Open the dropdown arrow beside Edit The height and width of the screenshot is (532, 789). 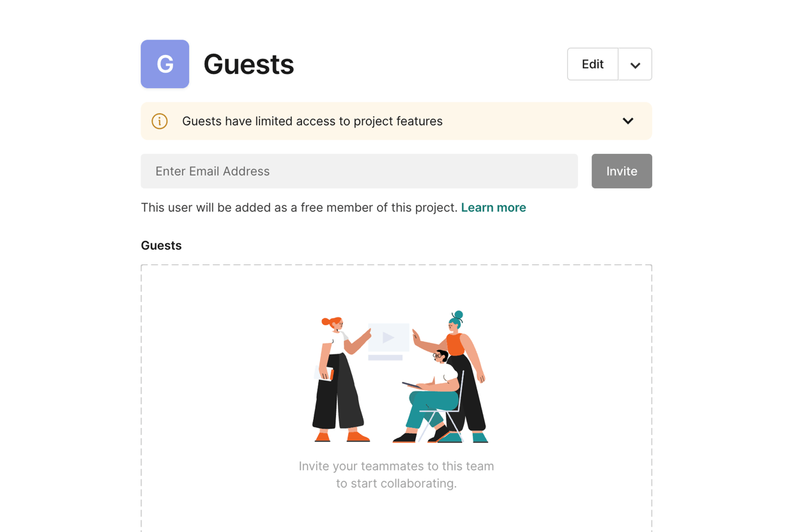[x=635, y=65]
